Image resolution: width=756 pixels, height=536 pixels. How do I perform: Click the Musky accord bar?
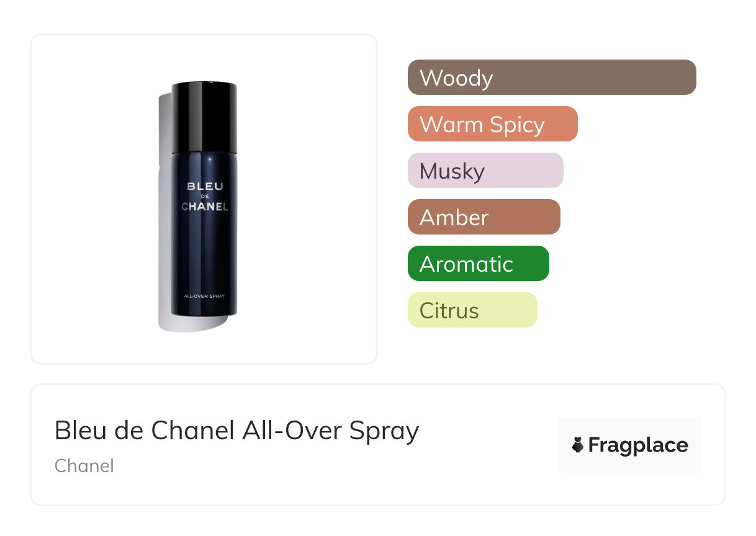tap(485, 171)
